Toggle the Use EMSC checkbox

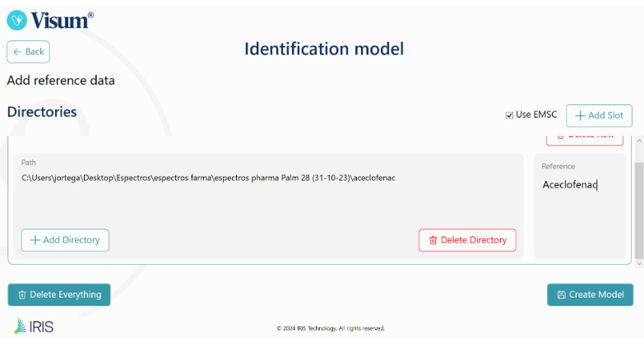pos(509,115)
